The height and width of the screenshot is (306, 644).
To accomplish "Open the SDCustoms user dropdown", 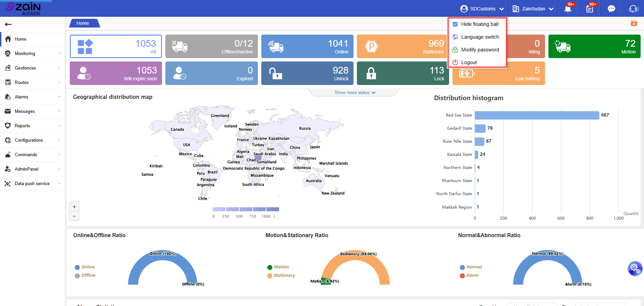I will 482,9.
